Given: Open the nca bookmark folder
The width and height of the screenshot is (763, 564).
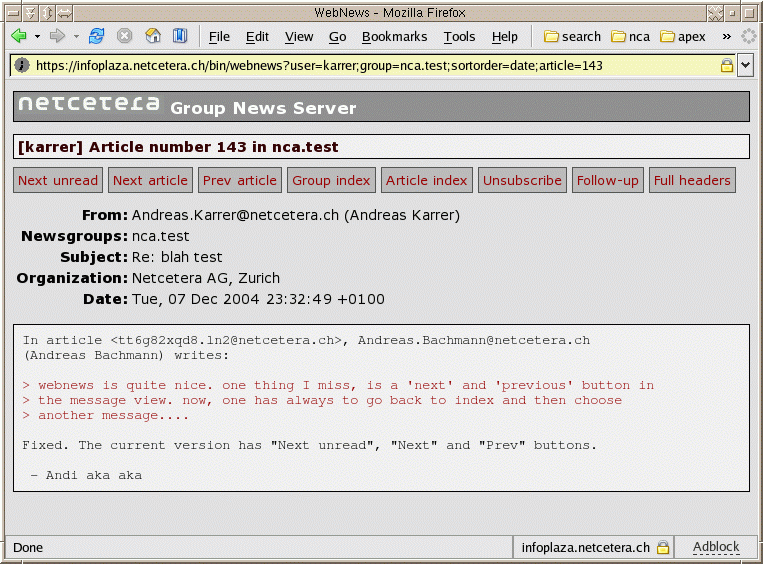Looking at the screenshot, I should (x=631, y=36).
